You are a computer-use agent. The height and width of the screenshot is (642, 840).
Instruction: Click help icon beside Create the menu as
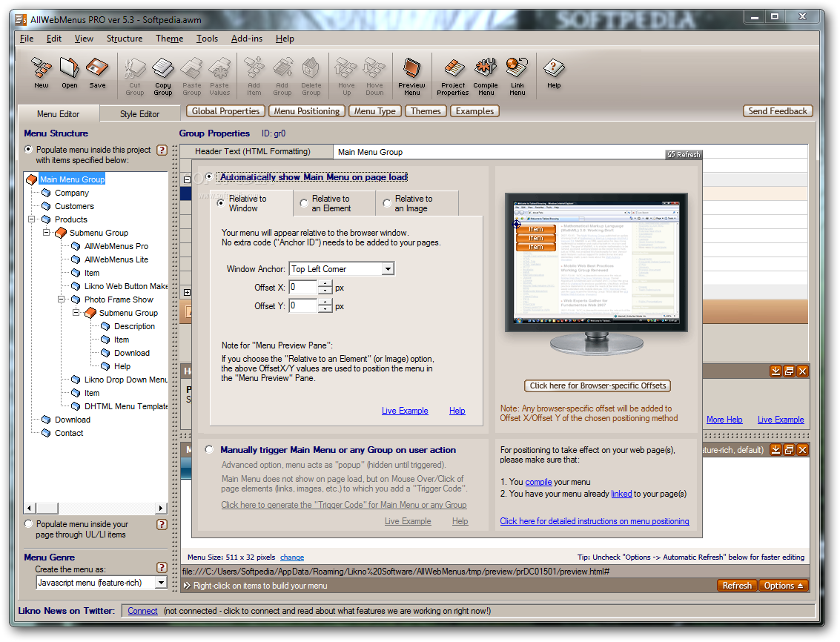coord(162,568)
